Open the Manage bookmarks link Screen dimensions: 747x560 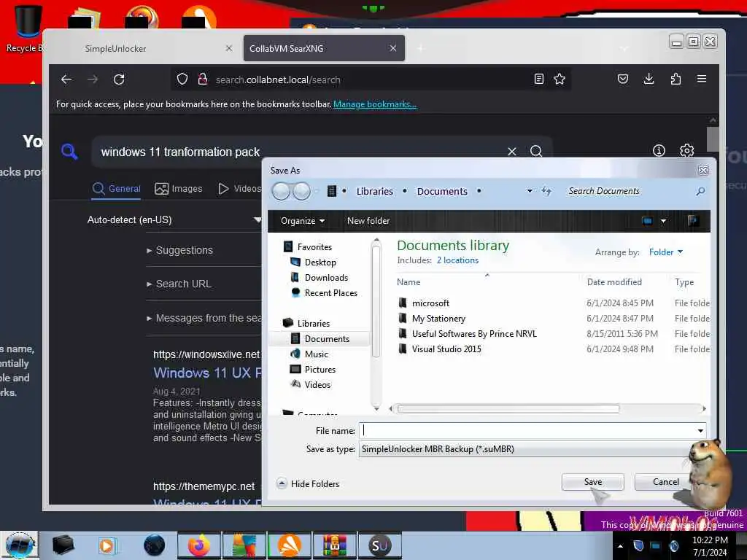[375, 104]
